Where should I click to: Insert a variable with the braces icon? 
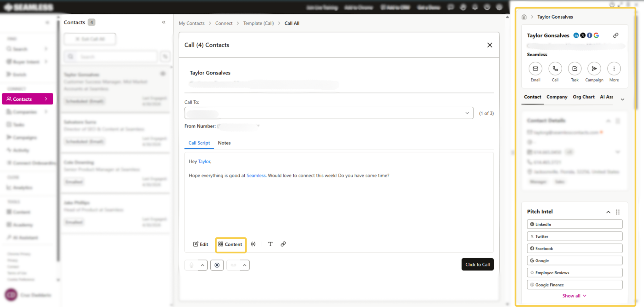[253, 244]
